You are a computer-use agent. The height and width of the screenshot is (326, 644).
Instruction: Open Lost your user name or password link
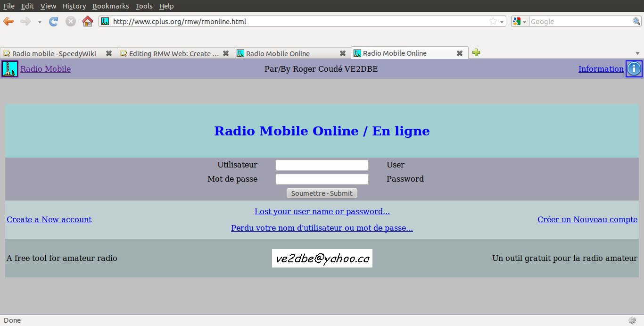(322, 211)
